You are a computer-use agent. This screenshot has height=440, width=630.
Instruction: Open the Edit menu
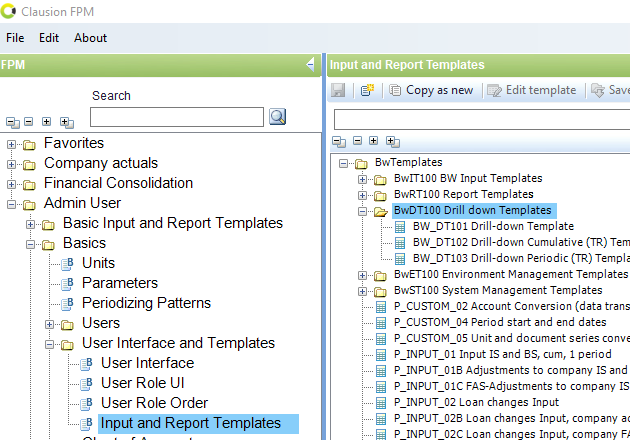tap(49, 38)
